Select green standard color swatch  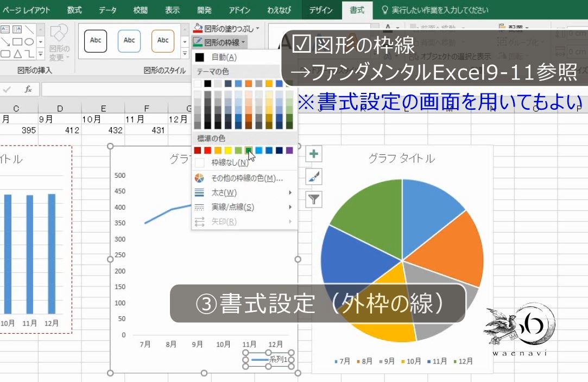coord(248,151)
